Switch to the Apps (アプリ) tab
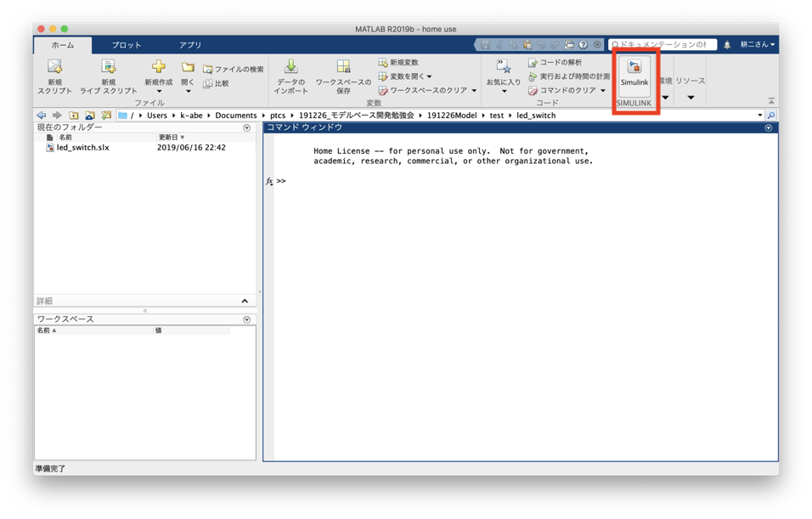Viewport: 812px width, 519px height. click(190, 45)
